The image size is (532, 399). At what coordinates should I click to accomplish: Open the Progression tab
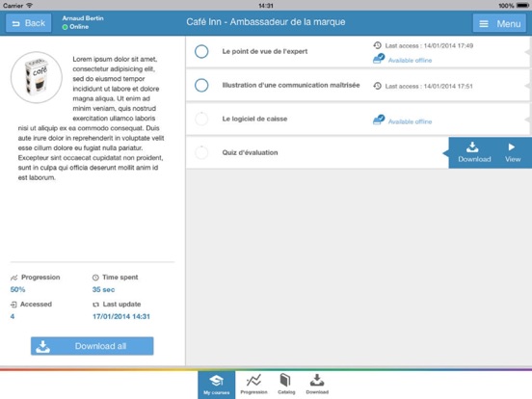253,385
